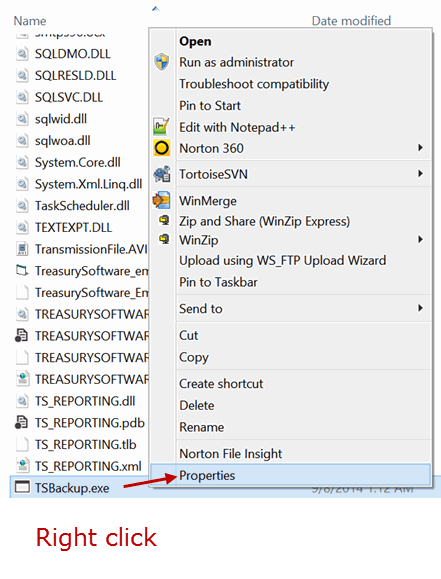Click the sqlwoa.dll file icon

pos(22,141)
